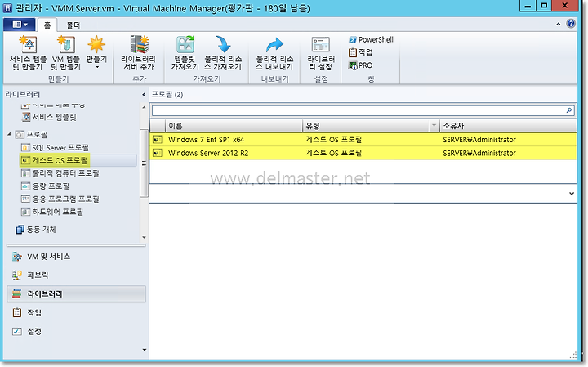Click VM 템플릿 만들기 ribbon icon
This screenshot has height=367, width=588.
click(66, 53)
